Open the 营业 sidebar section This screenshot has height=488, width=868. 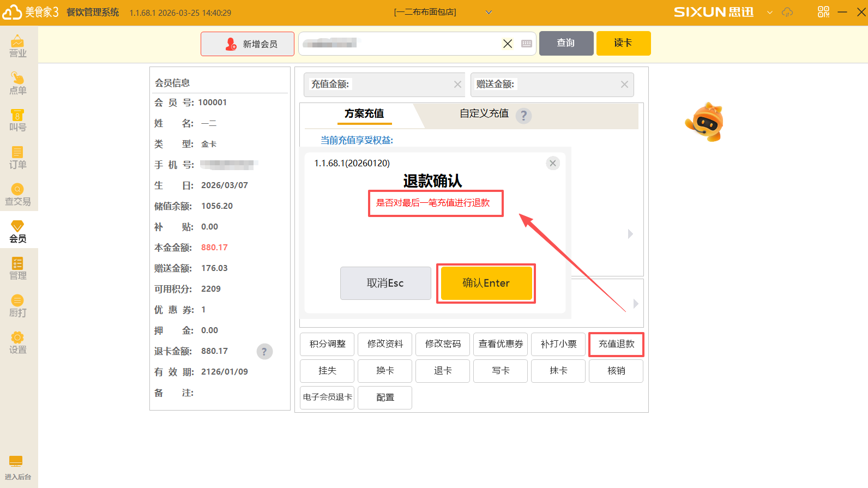click(17, 46)
